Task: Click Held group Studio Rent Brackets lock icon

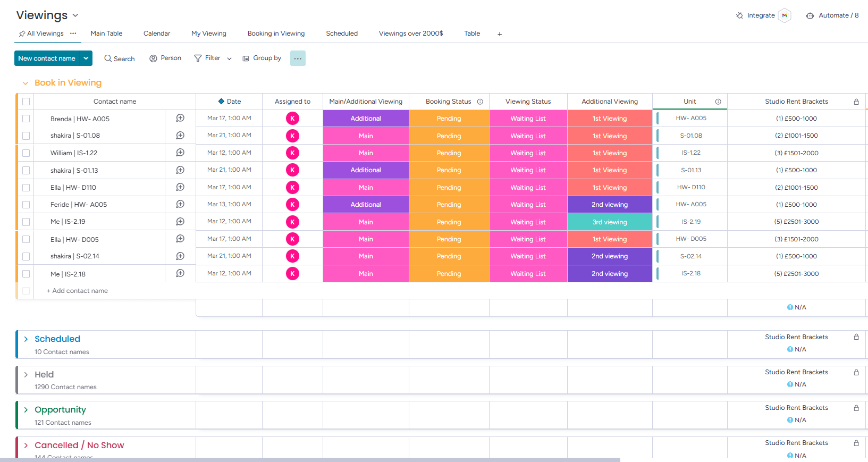Action: click(856, 372)
